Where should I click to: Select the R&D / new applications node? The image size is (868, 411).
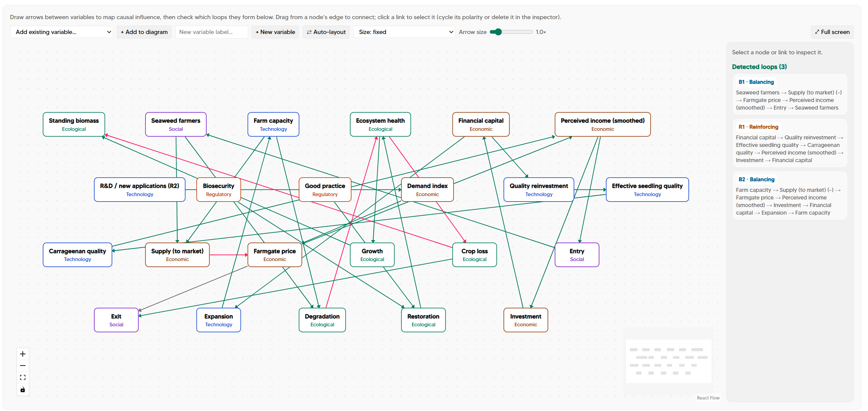coord(140,189)
